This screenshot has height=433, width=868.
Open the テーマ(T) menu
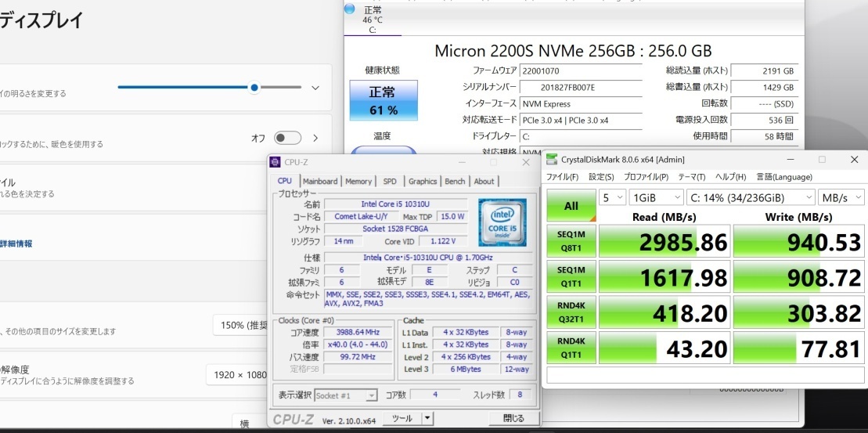(691, 177)
